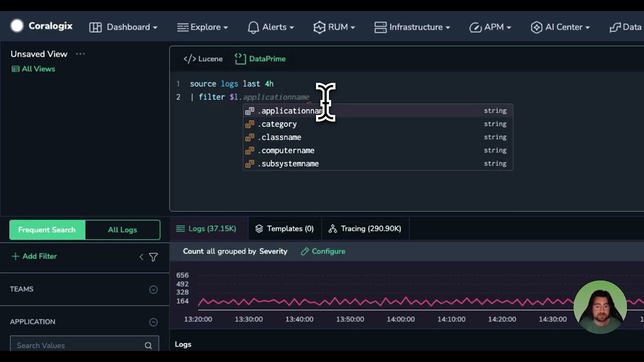Viewport: 644px width, 362px height.
Task: Switch to Lucene query mode
Action: coord(203,59)
